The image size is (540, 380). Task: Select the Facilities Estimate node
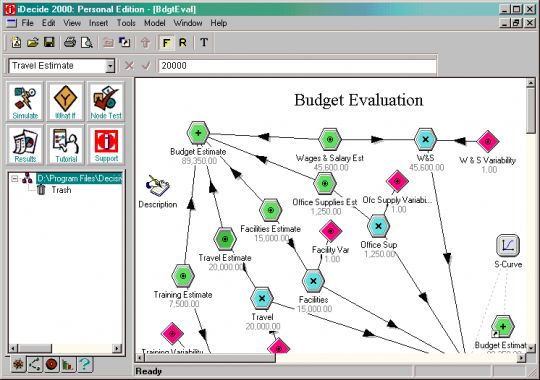click(x=271, y=210)
